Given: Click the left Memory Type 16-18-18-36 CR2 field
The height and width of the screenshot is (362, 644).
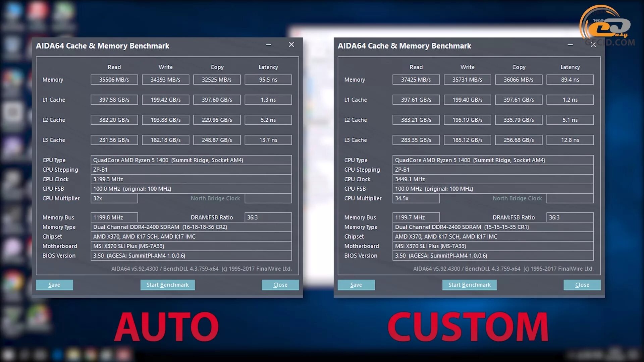Looking at the screenshot, I should pyautogui.click(x=191, y=227).
